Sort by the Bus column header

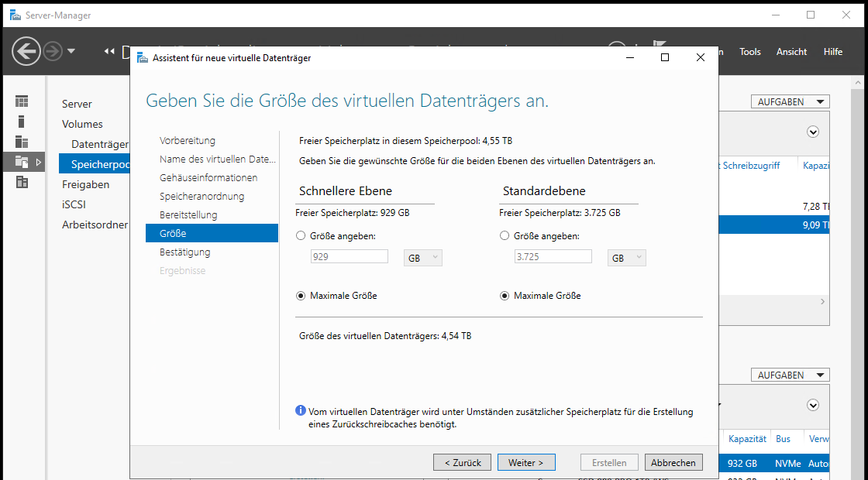[783, 438]
